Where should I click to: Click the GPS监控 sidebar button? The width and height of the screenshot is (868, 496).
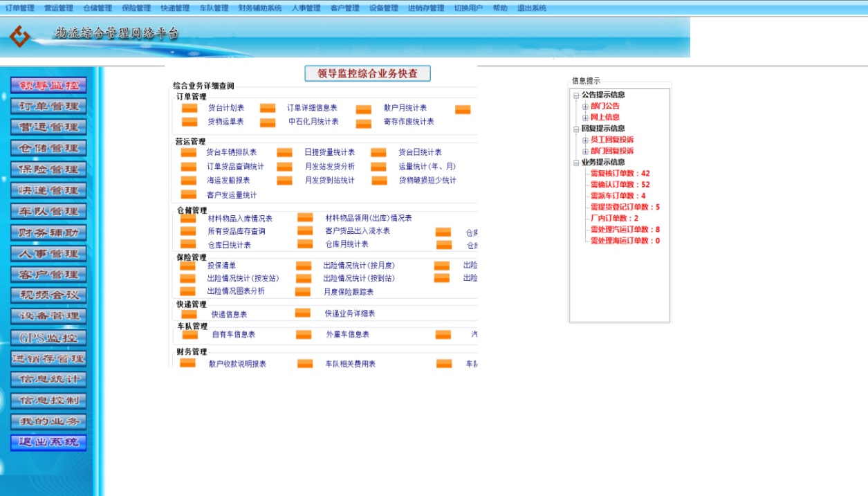click(x=47, y=338)
